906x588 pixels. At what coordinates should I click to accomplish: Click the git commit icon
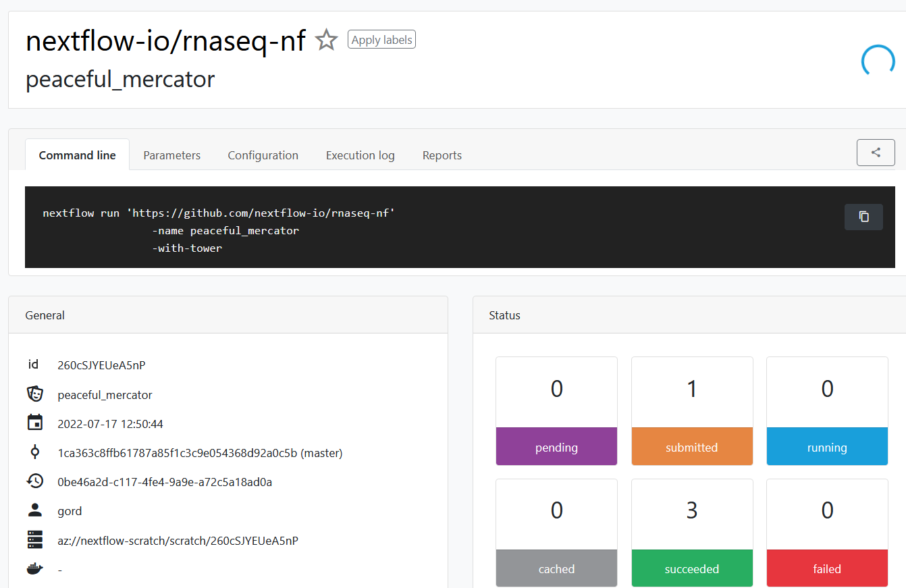pos(35,453)
